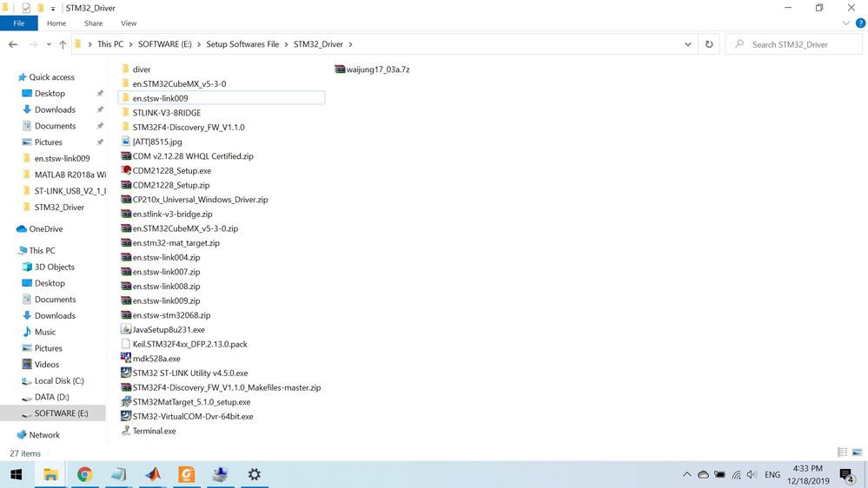Open STM32F4-Discovery_FW_V1.1.0 folder
Screen dimensions: 868x488
click(182, 127)
